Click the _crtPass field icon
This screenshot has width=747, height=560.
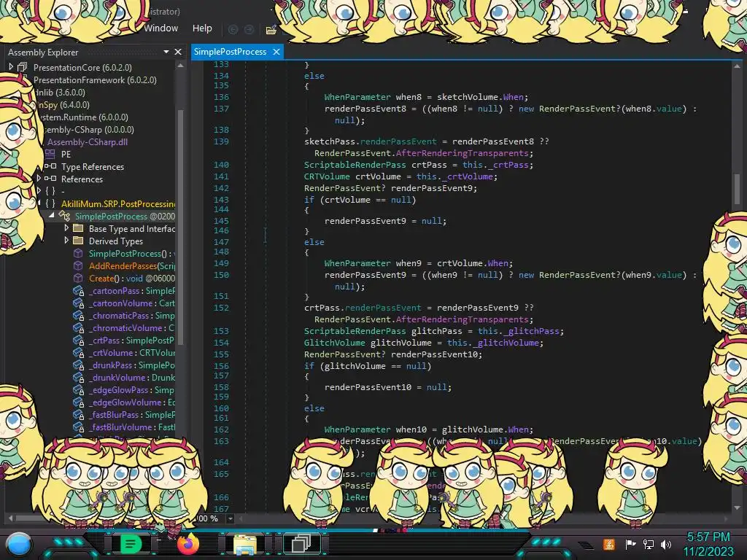(x=78, y=340)
